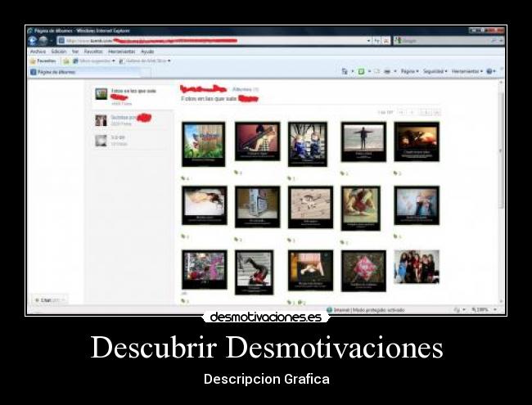Click the green feeds icon in command bar
The width and height of the screenshot is (532, 405).
(x=361, y=71)
